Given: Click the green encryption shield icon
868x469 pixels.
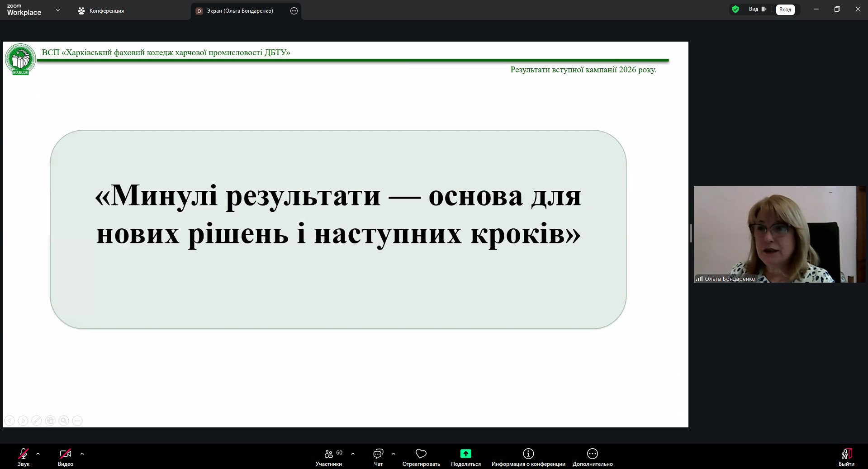Looking at the screenshot, I should pos(735,9).
